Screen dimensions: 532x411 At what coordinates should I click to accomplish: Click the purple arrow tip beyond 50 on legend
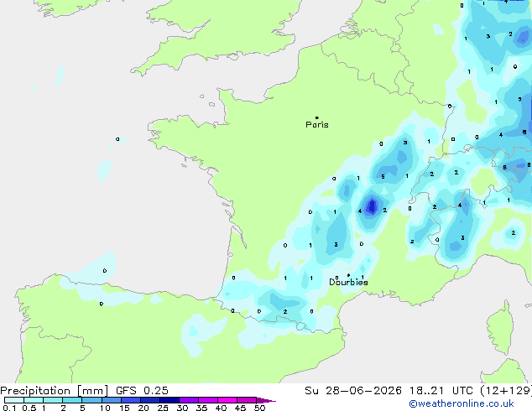coord(266,400)
